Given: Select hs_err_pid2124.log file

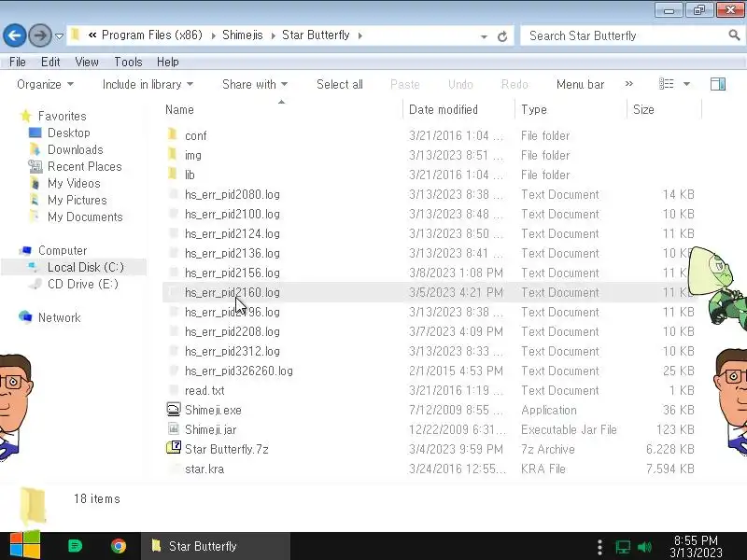Looking at the screenshot, I should [x=232, y=233].
